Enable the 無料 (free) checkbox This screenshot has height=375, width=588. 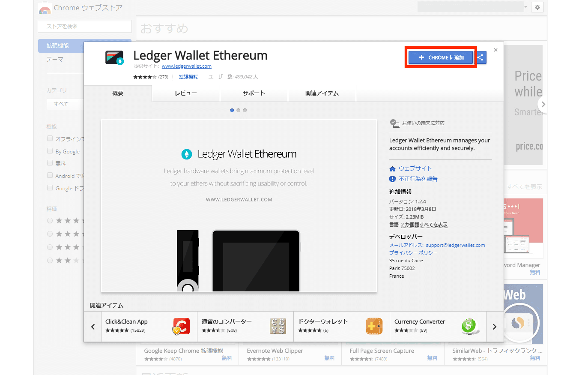click(50, 163)
